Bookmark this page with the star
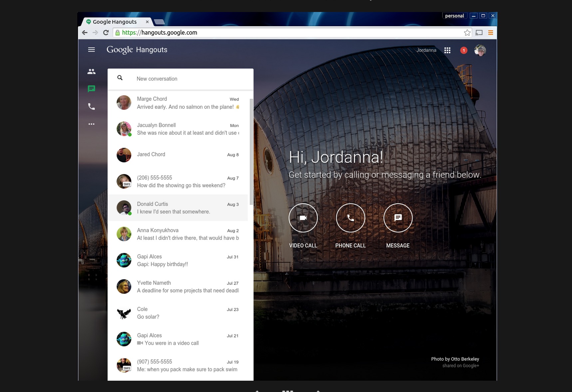 pos(467,33)
